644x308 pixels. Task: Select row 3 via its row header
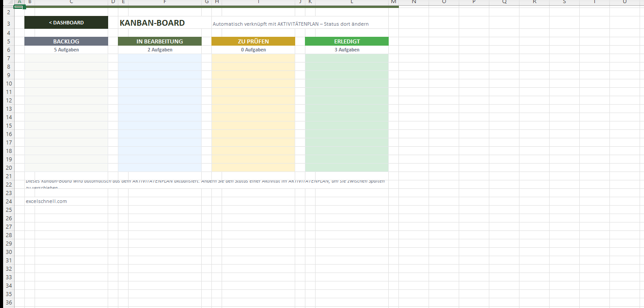(7, 23)
